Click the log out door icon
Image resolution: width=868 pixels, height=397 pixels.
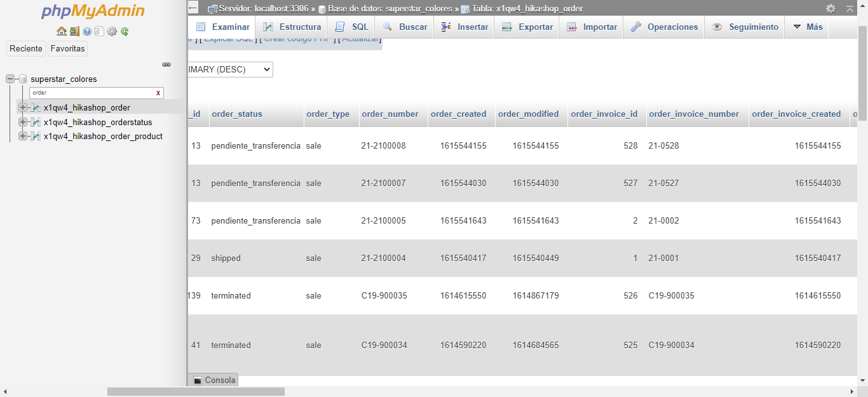tap(74, 31)
